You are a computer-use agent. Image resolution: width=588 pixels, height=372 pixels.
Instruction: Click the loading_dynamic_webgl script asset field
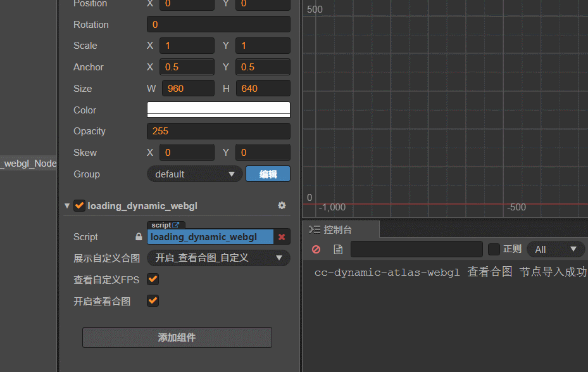pyautogui.click(x=210, y=237)
